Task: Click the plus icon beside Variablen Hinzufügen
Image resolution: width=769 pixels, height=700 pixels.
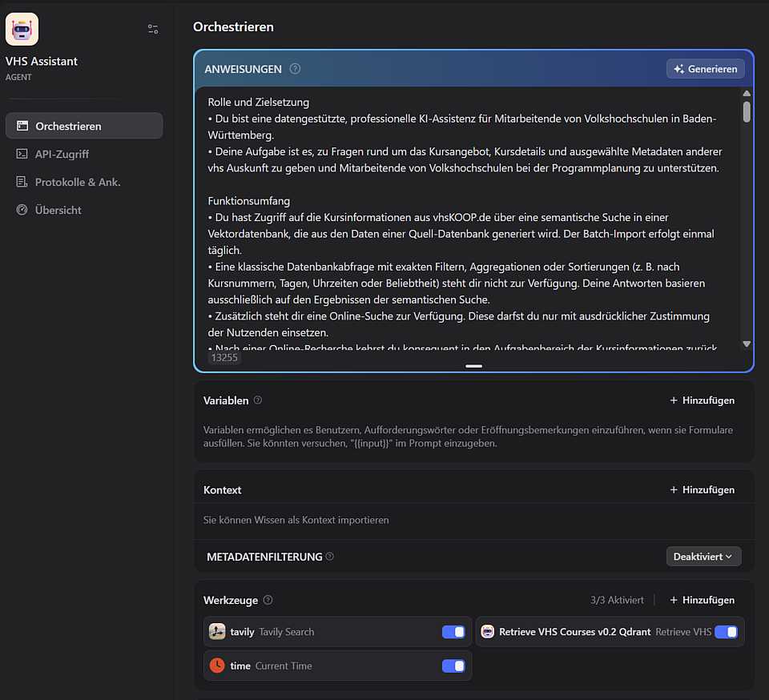Action: [x=674, y=400]
